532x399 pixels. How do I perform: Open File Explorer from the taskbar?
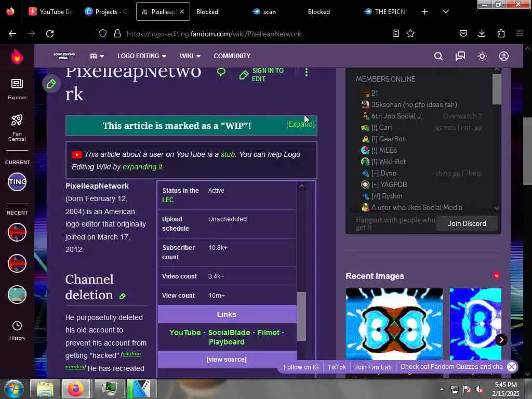tap(45, 389)
